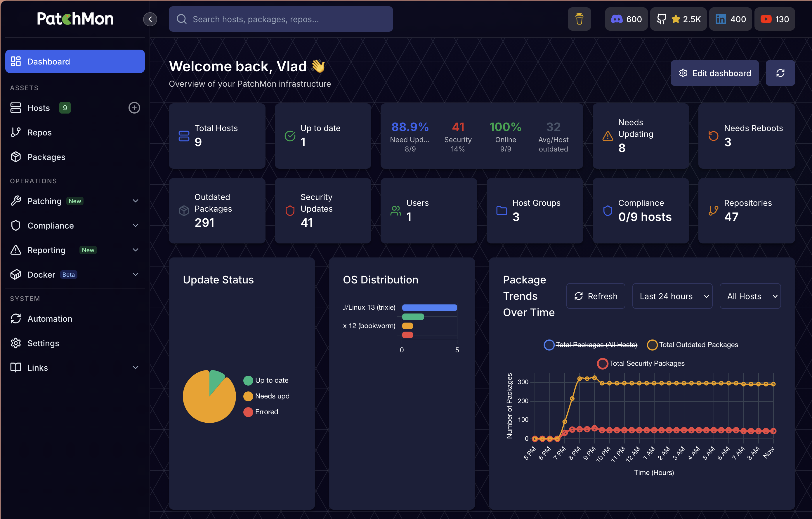Image resolution: width=812 pixels, height=519 pixels.
Task: Toggle Total Packages (All Hosts) legend series
Action: pos(591,344)
